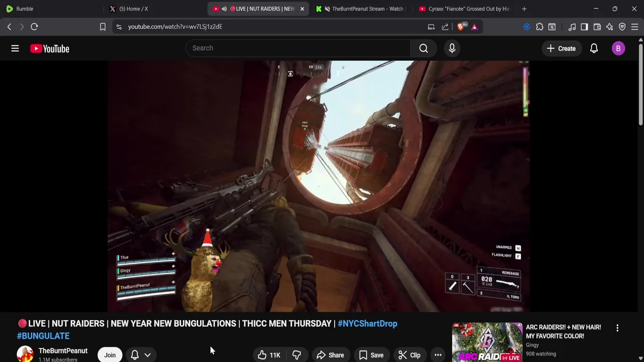This screenshot has height=362, width=644.
Task: Toggle the channel notification bell
Action: pos(135,355)
